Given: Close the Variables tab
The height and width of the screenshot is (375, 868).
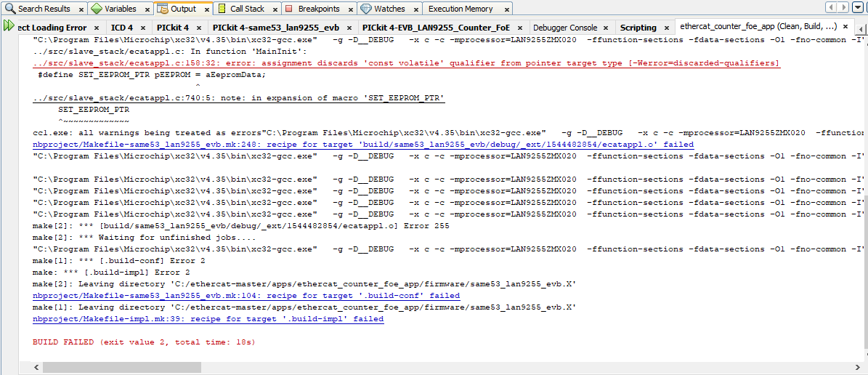Looking at the screenshot, I should [x=147, y=9].
